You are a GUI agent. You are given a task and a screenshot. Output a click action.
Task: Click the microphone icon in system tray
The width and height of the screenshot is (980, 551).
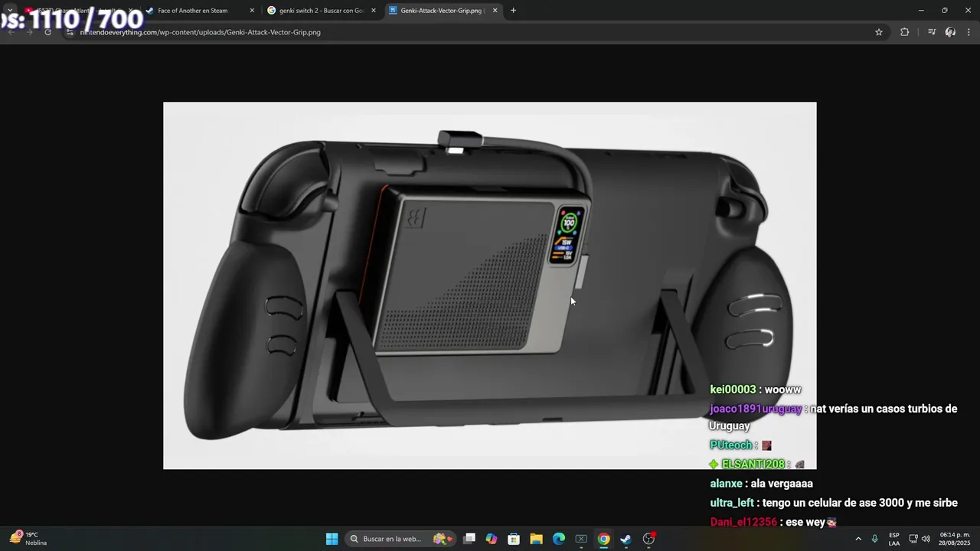(x=874, y=539)
